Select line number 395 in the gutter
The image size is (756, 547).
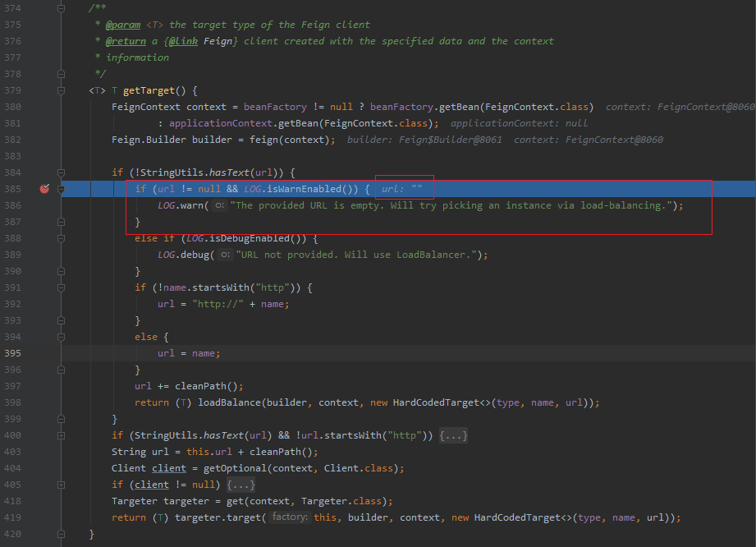pyautogui.click(x=12, y=353)
